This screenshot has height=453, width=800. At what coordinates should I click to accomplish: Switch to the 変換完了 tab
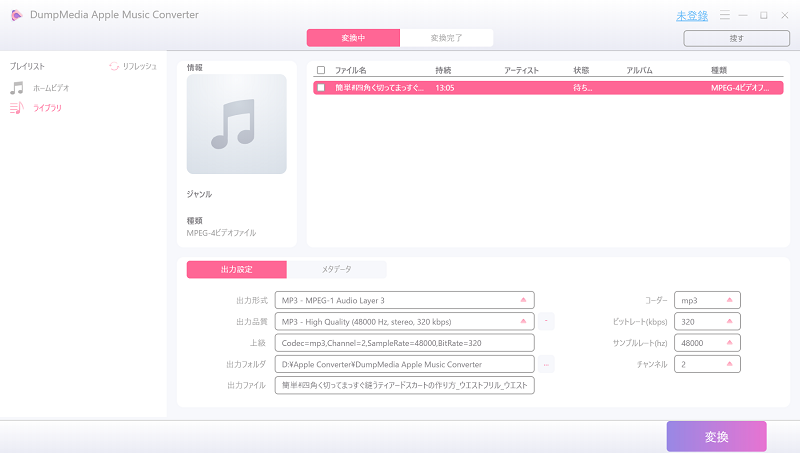[x=446, y=38]
